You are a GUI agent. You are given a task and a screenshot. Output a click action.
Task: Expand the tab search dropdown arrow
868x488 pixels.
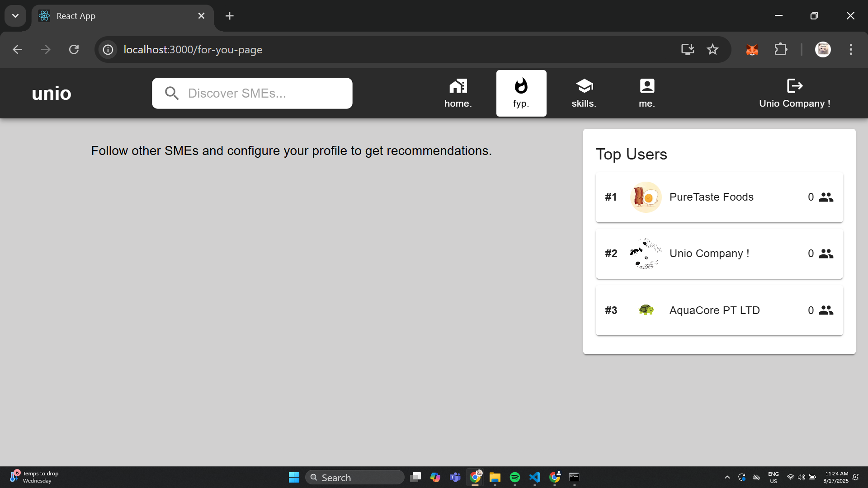click(x=15, y=16)
